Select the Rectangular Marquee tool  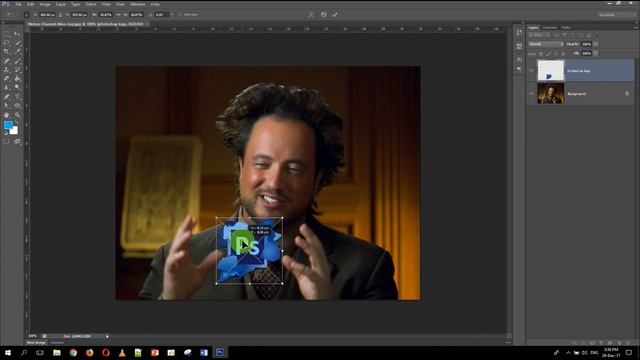coord(7,34)
